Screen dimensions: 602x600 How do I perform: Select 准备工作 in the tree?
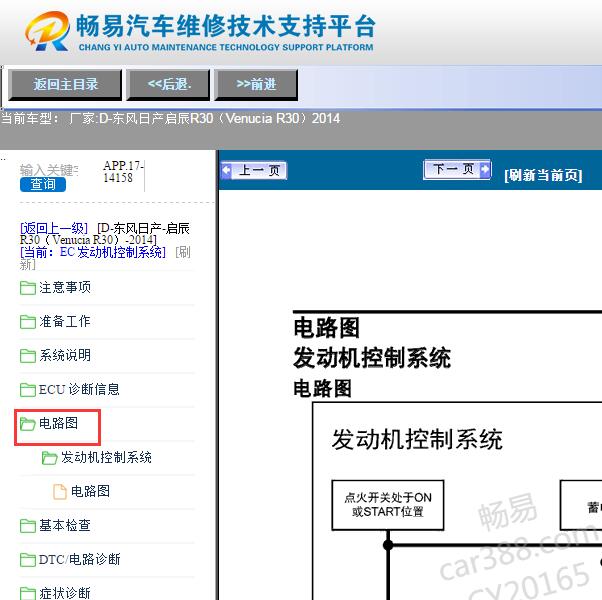pos(65,322)
